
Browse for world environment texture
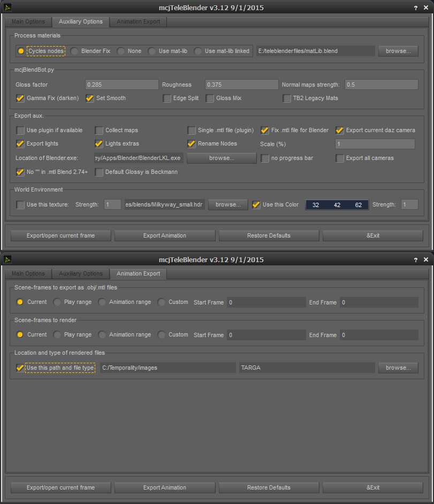(x=228, y=205)
